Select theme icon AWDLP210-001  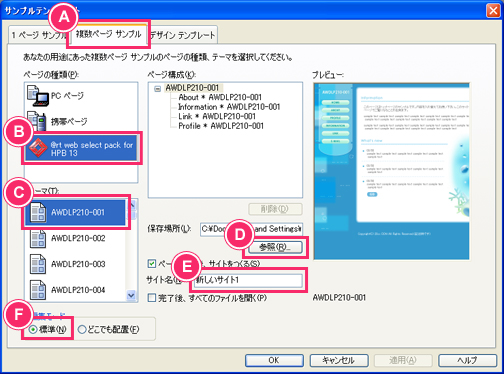click(38, 212)
